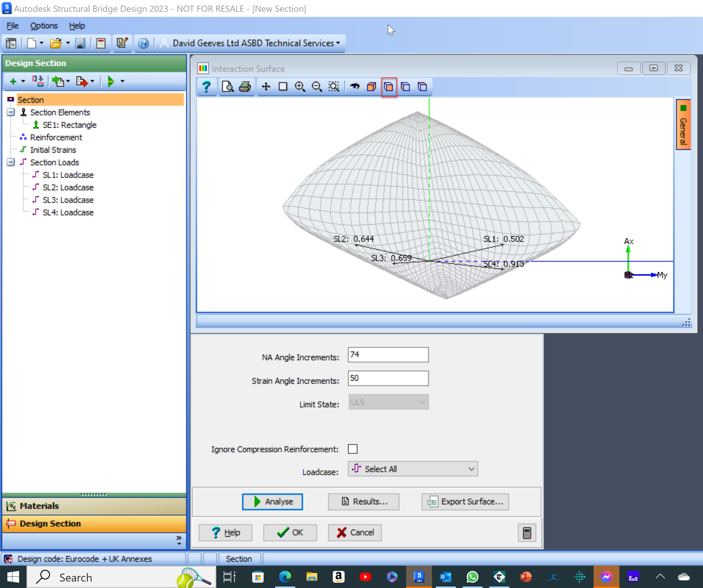Collapse the Section Loads tree node
The image size is (703, 588).
pyautogui.click(x=11, y=162)
